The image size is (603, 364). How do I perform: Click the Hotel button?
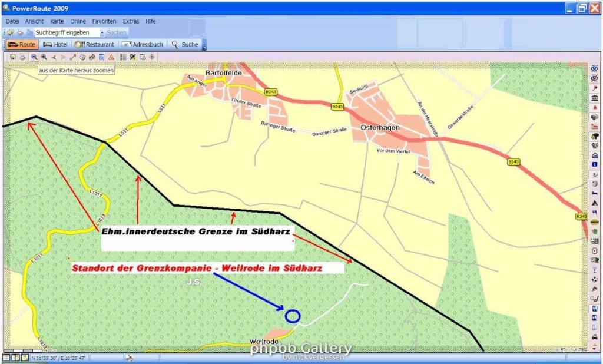pos(55,44)
